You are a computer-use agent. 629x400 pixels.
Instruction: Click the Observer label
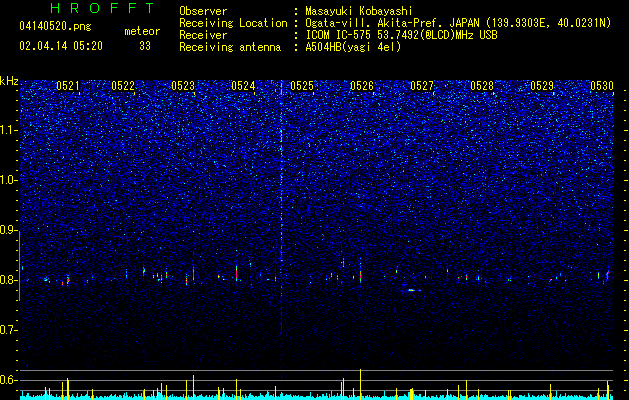click(x=203, y=11)
